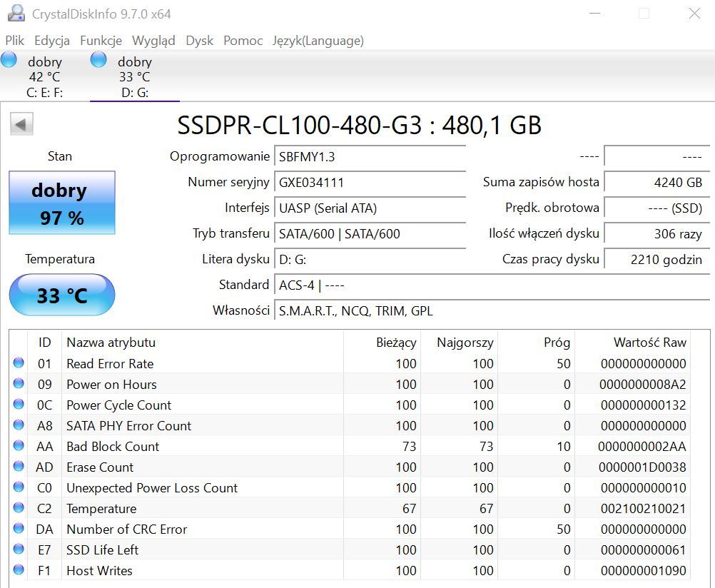This screenshot has height=588, width=715.
Task: Select the Erase Count attribute name
Action: click(x=100, y=467)
